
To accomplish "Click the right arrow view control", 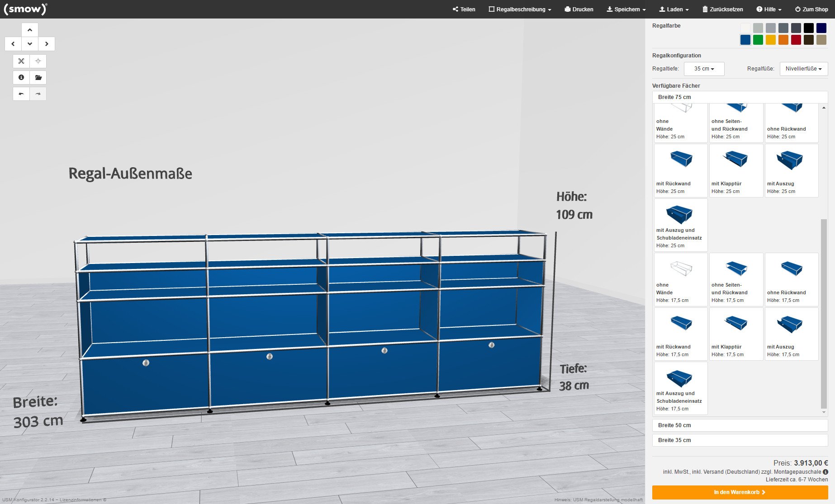I will [47, 44].
